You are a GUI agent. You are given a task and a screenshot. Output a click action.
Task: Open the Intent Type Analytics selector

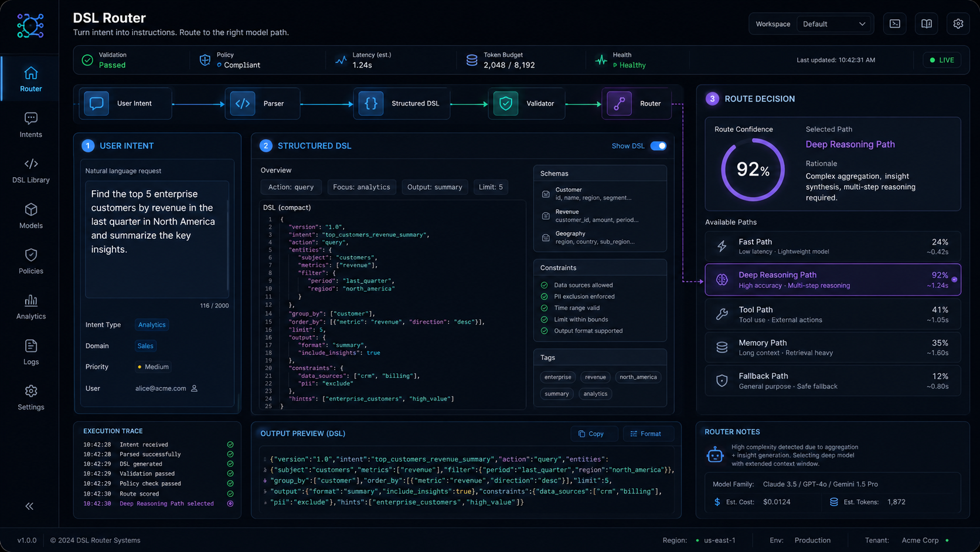click(x=152, y=325)
